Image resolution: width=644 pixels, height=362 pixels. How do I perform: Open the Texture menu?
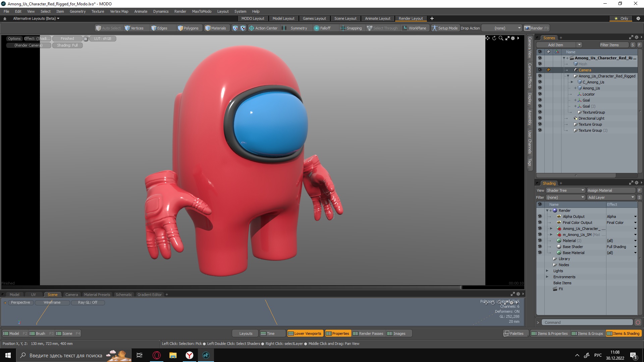(x=98, y=11)
